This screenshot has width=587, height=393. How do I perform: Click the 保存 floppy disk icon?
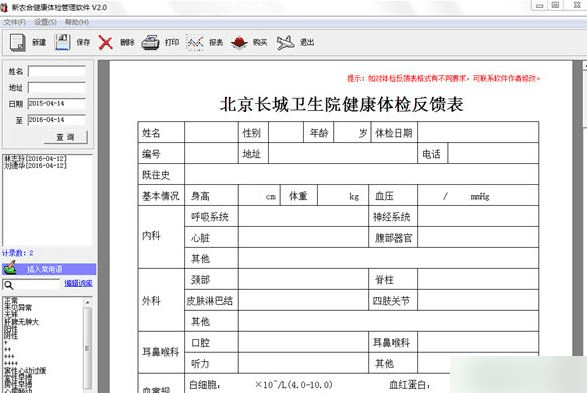(63, 42)
